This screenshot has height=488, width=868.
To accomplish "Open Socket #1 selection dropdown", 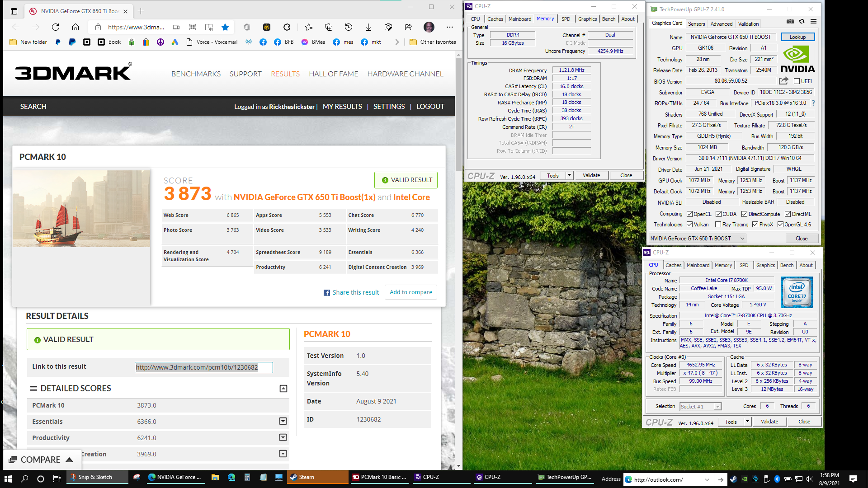I will pos(700,406).
